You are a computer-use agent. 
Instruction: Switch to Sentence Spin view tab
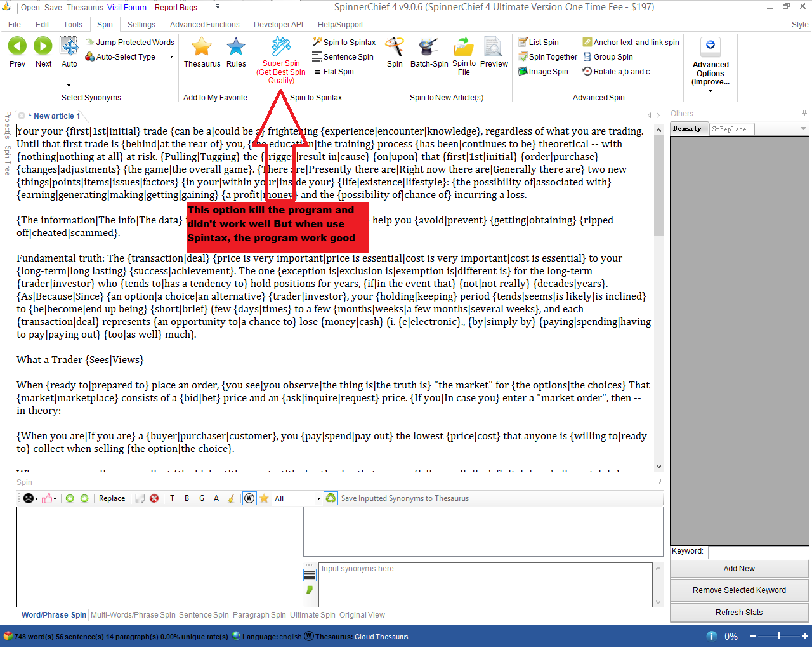tap(204, 615)
